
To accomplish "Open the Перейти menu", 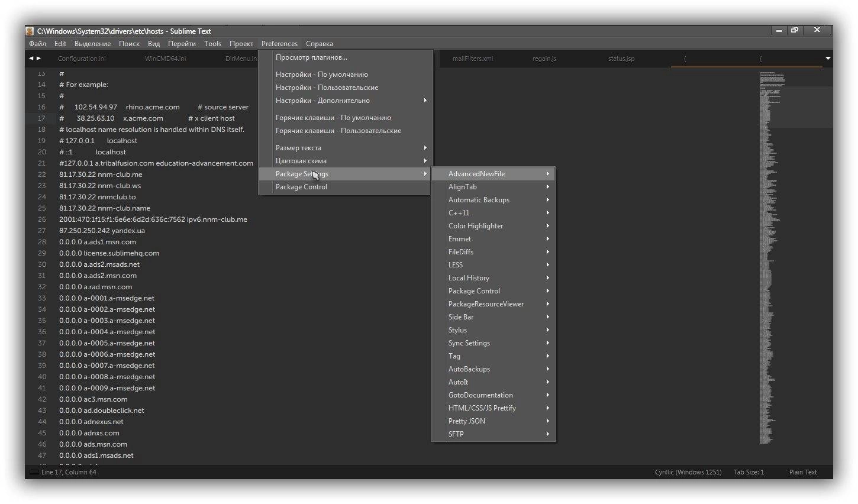I will click(182, 44).
